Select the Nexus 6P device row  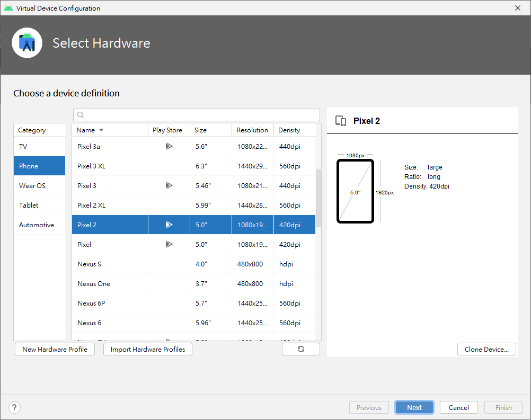194,303
